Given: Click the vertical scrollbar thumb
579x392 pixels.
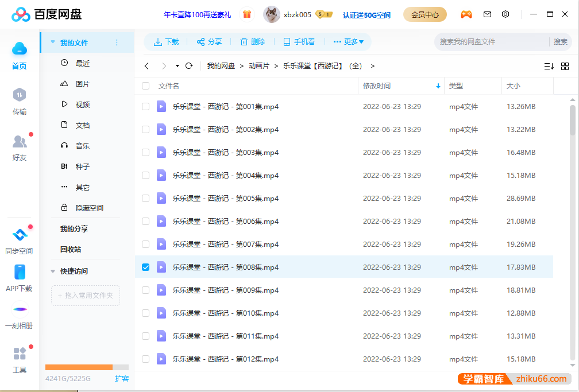Looking at the screenshot, I should click(x=572, y=120).
